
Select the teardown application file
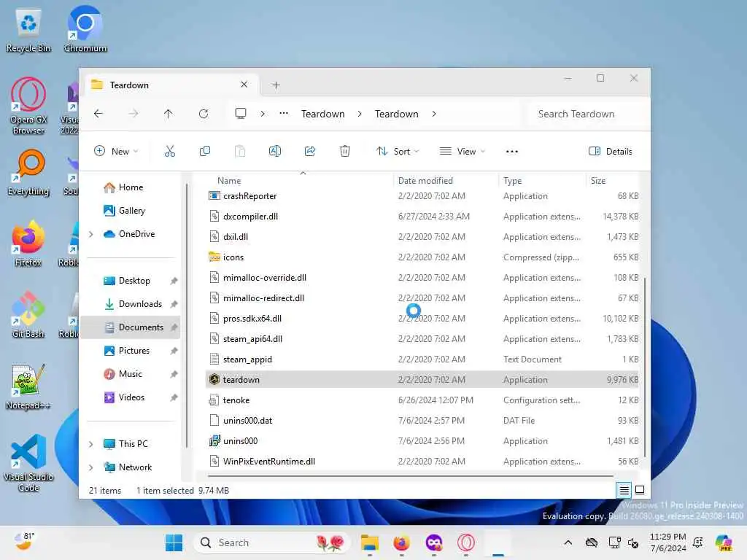[423, 380]
